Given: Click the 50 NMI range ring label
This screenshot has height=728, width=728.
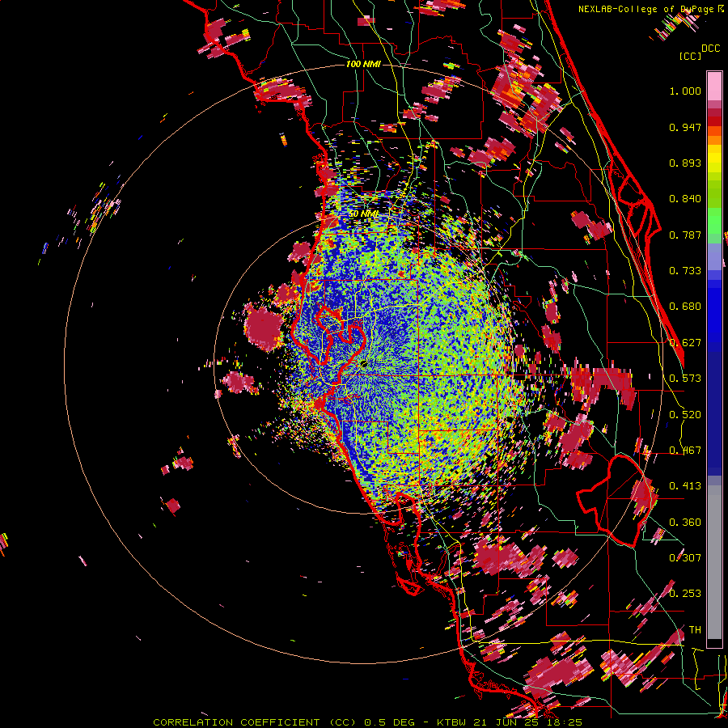Looking at the screenshot, I should pyautogui.click(x=363, y=214).
